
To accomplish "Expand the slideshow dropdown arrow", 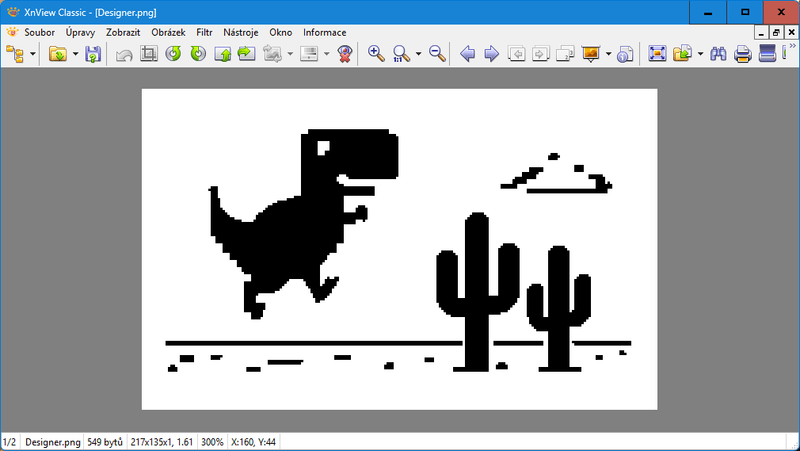I will (608, 54).
